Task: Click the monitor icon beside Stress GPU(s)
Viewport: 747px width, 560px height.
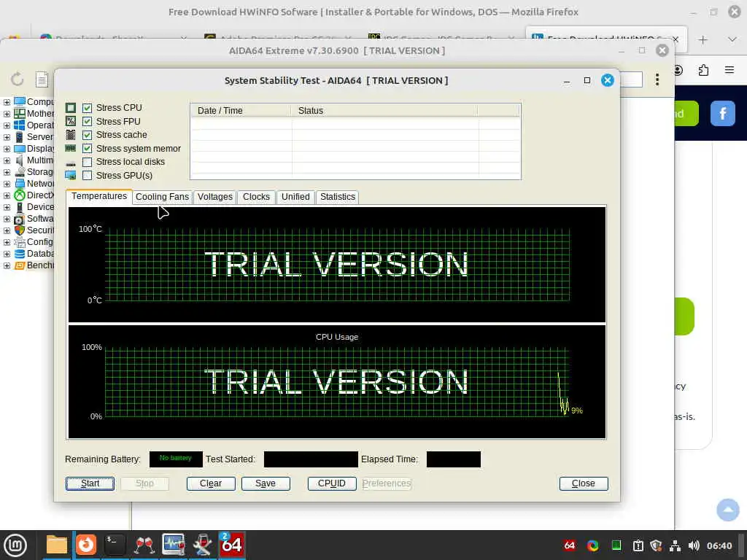Action: (71, 176)
